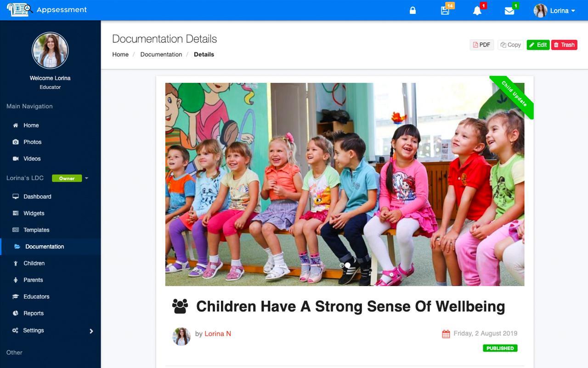
Task: Export the documentation as PDF
Action: [x=481, y=45]
